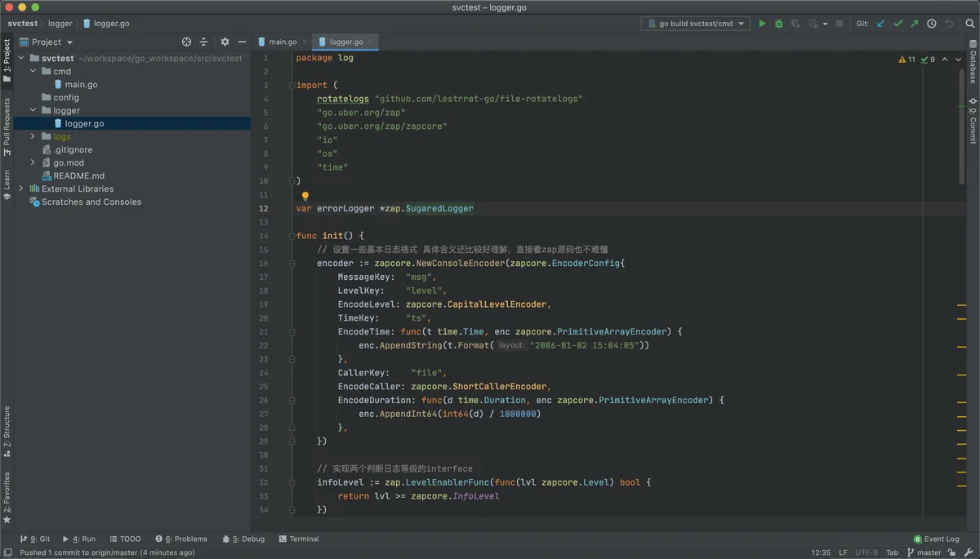The height and width of the screenshot is (559, 980).
Task: Fold the init function on line 14
Action: pos(292,236)
